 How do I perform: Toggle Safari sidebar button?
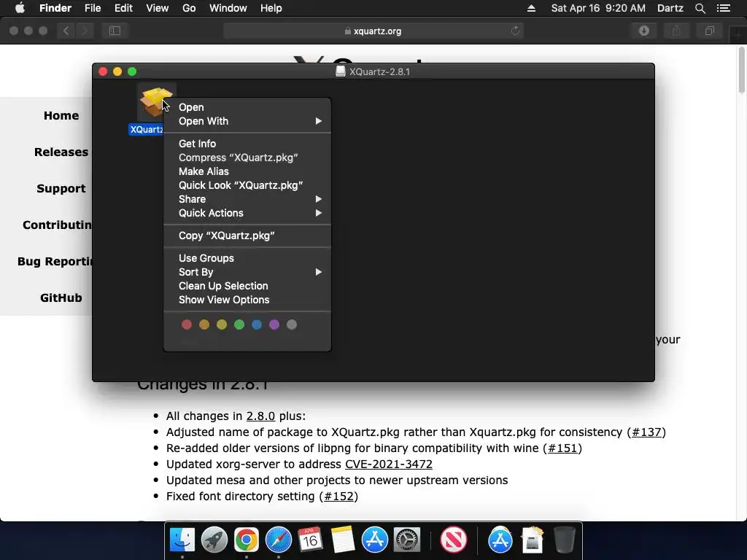click(115, 31)
